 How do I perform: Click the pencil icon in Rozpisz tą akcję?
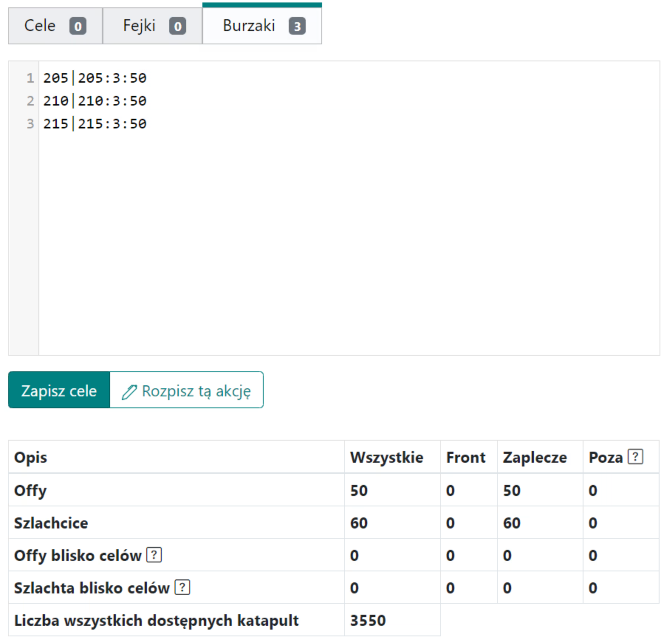tap(129, 392)
